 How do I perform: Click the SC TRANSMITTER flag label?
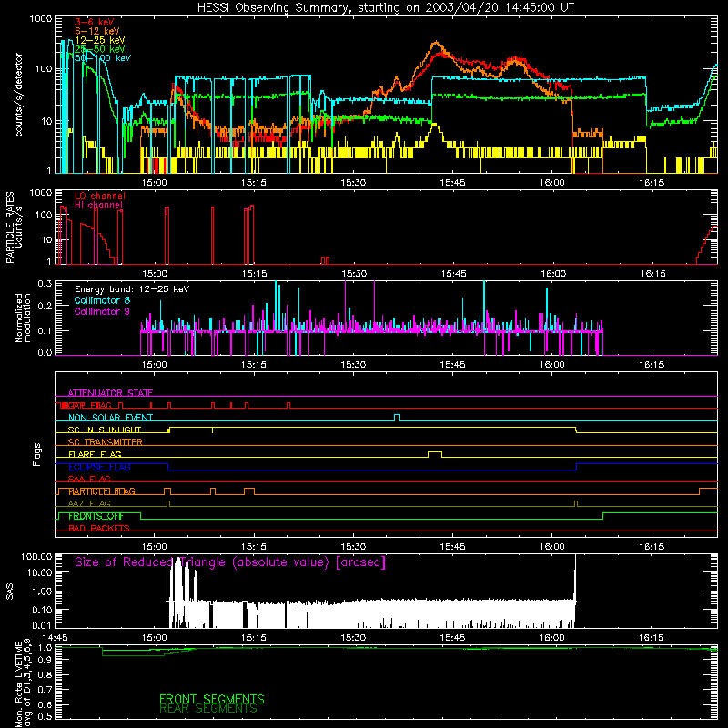(106, 442)
